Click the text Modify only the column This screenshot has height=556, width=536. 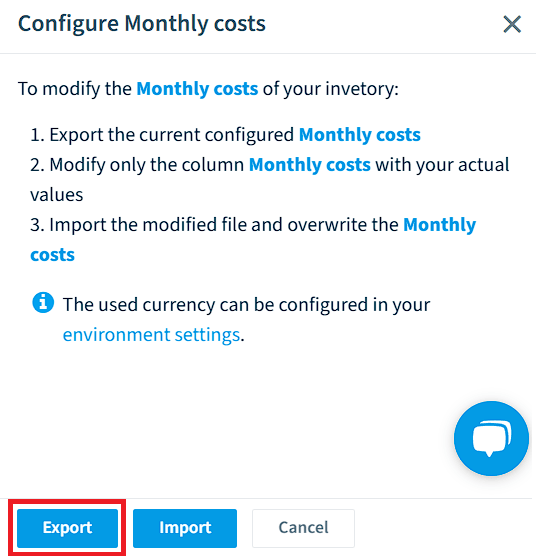[146, 165]
